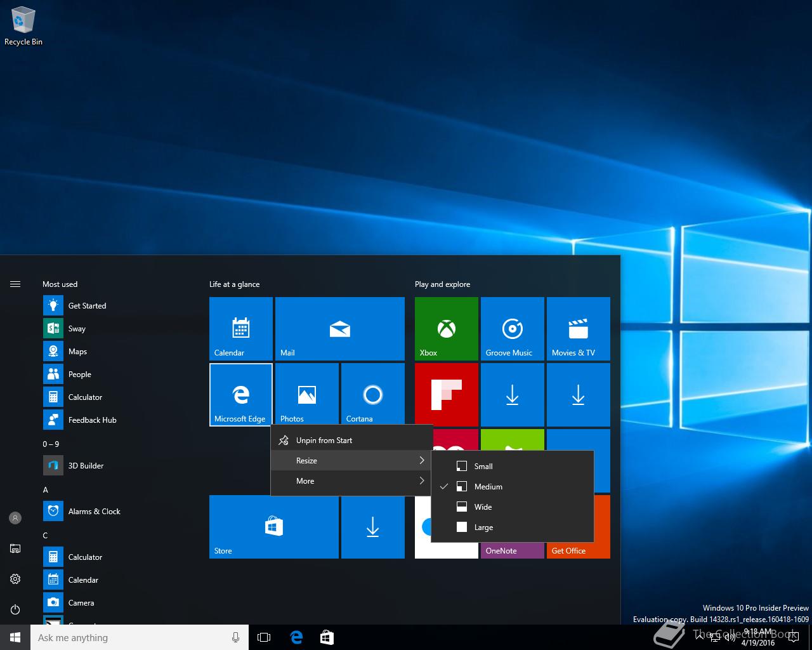Open the Recycle Bin on desktop
The height and width of the screenshot is (650, 812).
(x=23, y=27)
